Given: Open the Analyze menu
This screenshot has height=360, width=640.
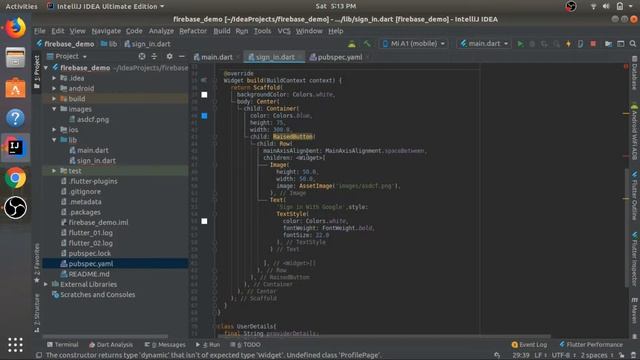Looking at the screenshot, I should (x=161, y=31).
